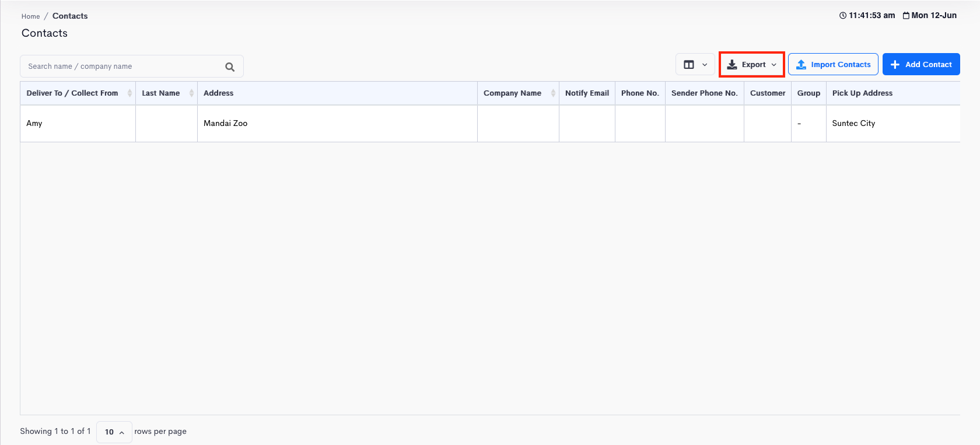Screen dimensions: 980x445
Task: Focus the search name / company name field
Action: [132, 66]
